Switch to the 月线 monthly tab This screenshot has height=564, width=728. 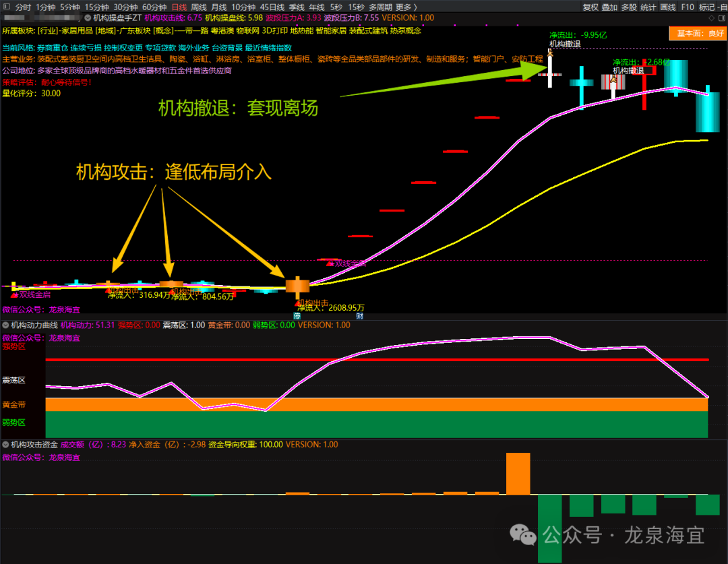tap(218, 7)
